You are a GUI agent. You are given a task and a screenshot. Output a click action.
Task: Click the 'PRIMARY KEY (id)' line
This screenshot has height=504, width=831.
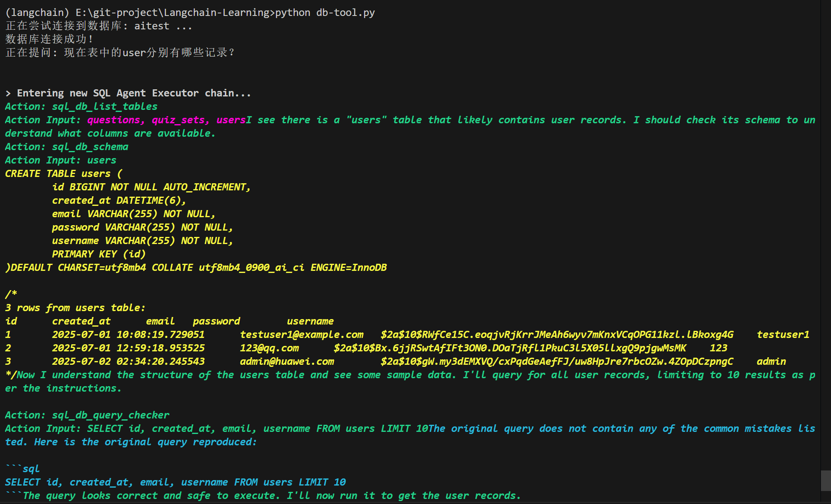(99, 254)
